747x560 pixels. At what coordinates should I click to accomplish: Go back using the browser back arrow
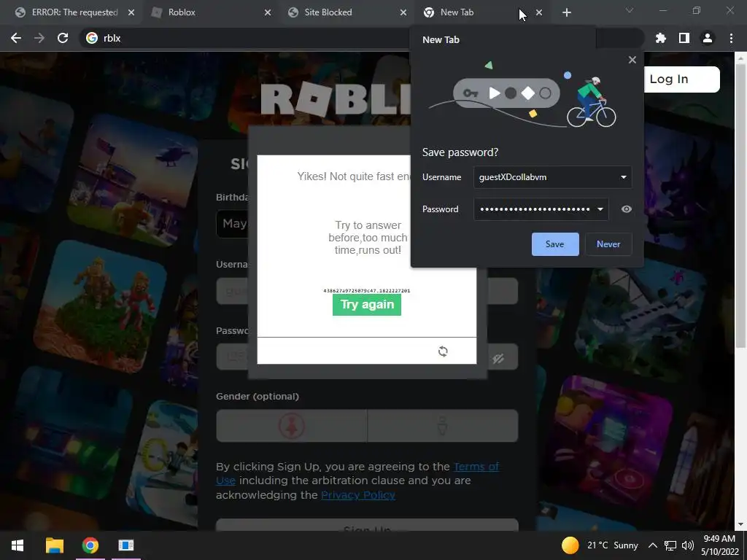click(16, 38)
